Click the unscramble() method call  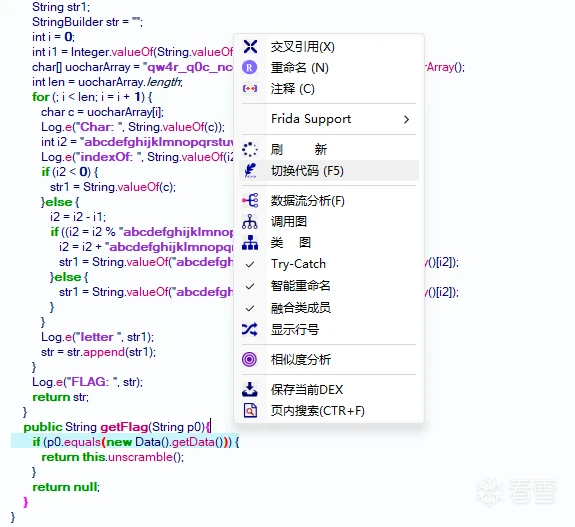(x=146, y=457)
